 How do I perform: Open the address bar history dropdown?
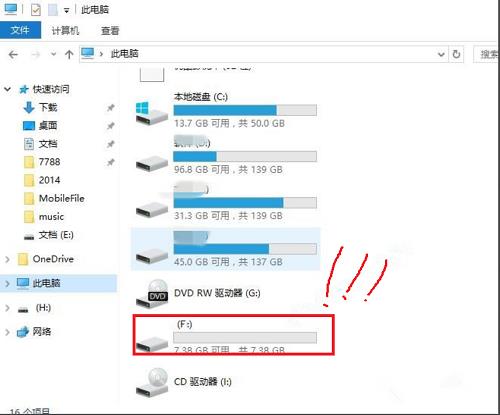coord(441,54)
